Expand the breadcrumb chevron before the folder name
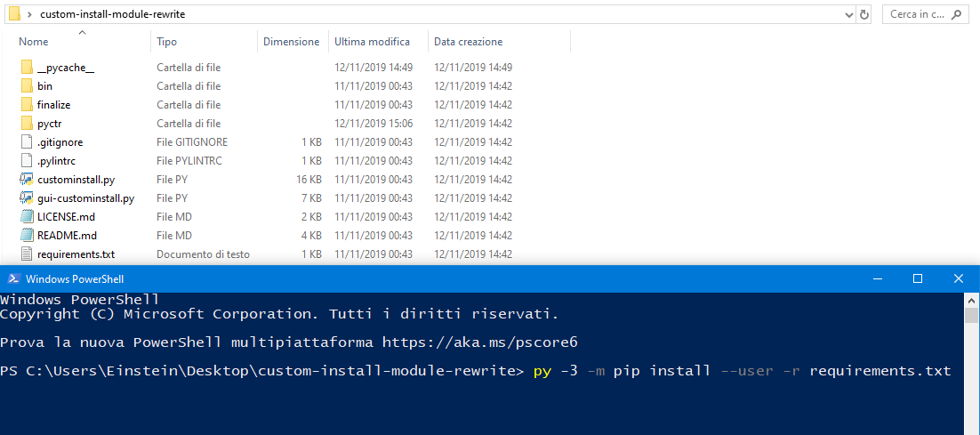 pos(29,14)
